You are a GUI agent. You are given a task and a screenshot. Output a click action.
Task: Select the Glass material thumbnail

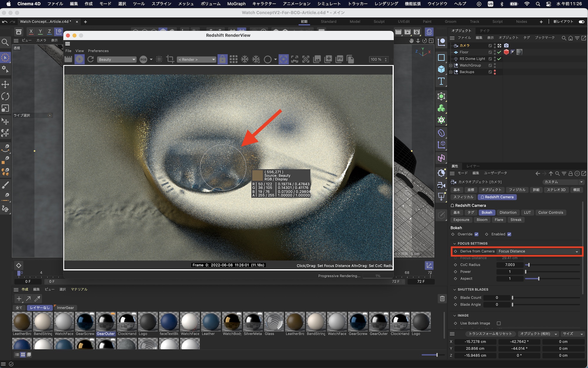tap(273, 322)
